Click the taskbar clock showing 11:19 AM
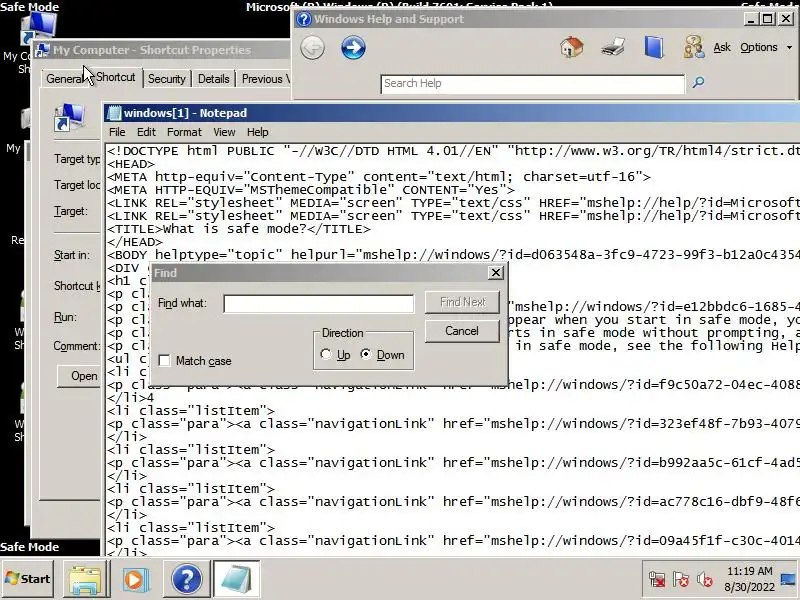Image resolution: width=800 pixels, height=600 pixels. (x=749, y=579)
